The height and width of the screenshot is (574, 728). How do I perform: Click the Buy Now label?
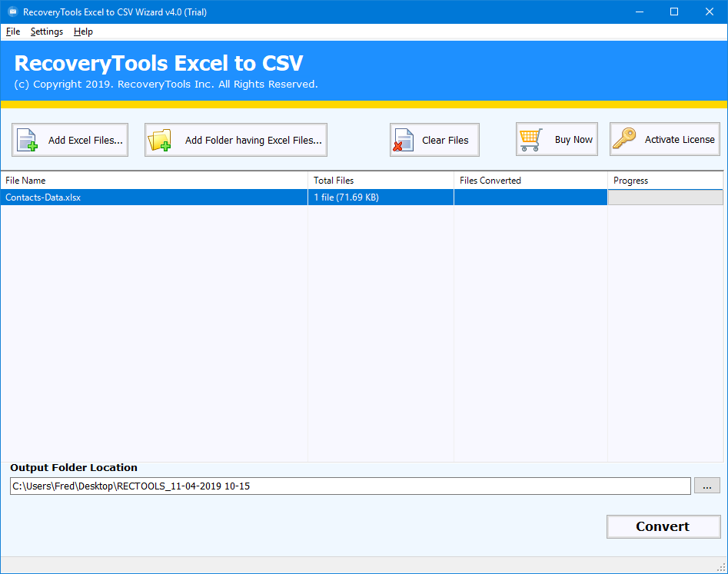573,140
